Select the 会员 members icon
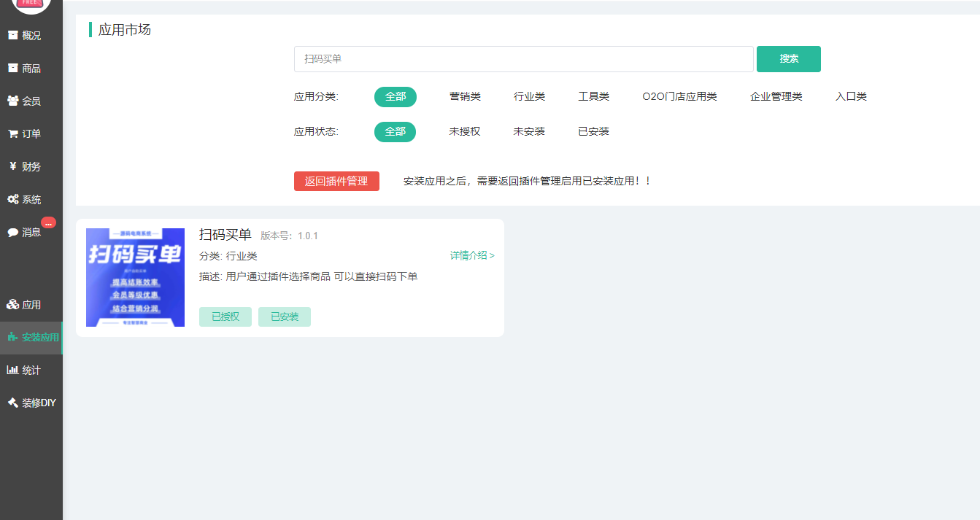Image resolution: width=980 pixels, height=520 pixels. point(12,101)
